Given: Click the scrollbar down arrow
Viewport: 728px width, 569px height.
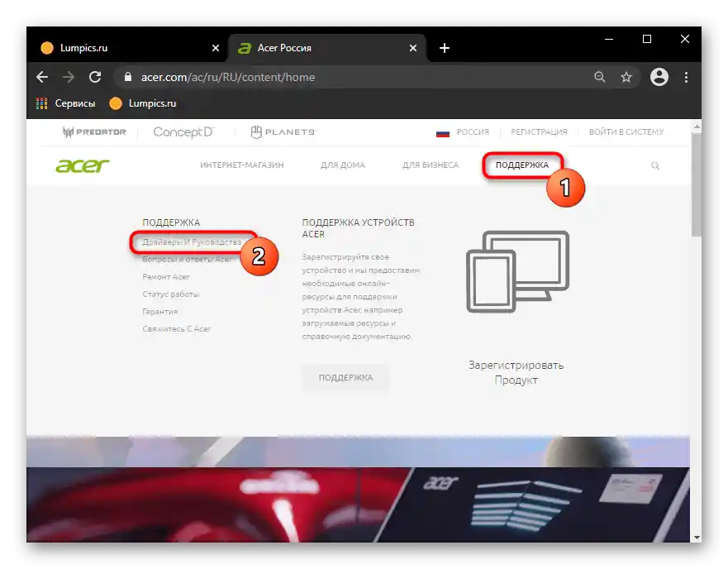Looking at the screenshot, I should coord(696,537).
